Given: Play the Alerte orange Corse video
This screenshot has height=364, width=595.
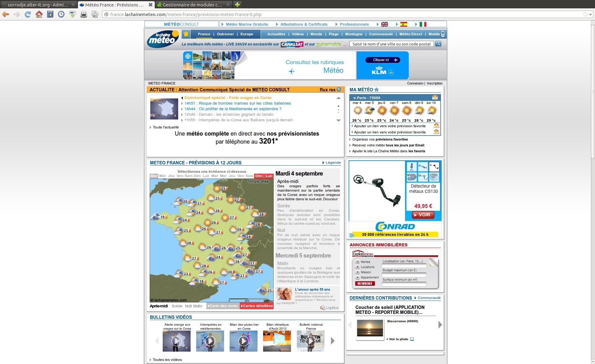Looking at the screenshot, I should pos(177,341).
